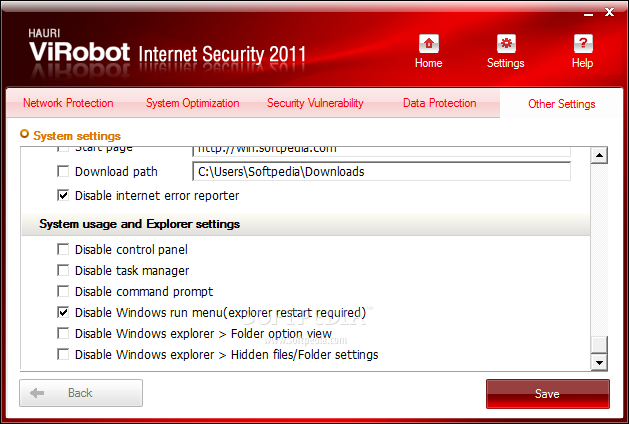629x424 pixels.
Task: Click the vertical scrollbar thumb
Action: 599,345
